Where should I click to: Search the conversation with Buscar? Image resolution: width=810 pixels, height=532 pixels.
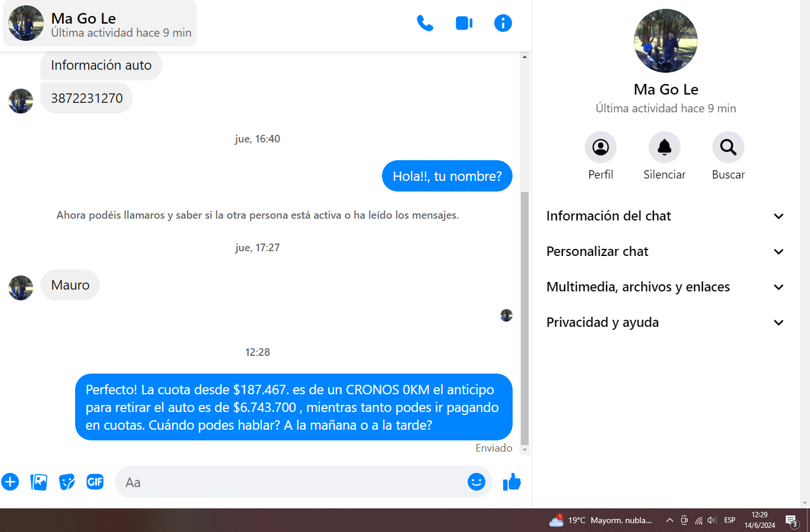click(728, 147)
